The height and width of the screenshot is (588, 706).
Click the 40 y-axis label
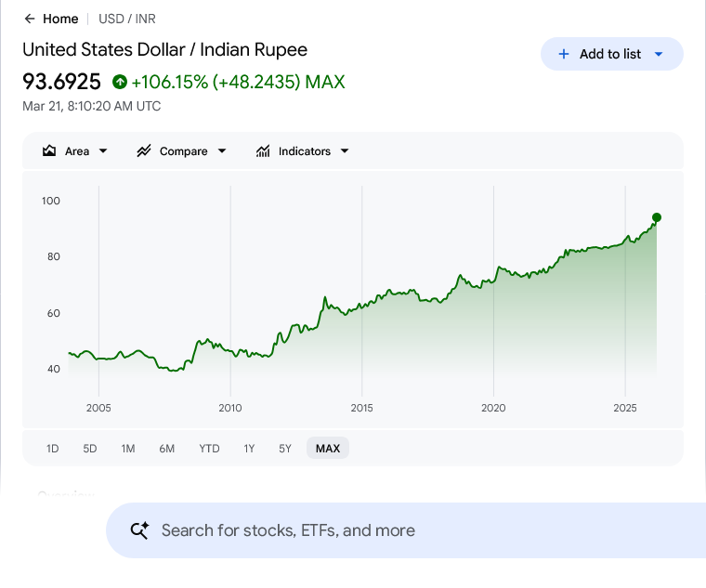[54, 369]
